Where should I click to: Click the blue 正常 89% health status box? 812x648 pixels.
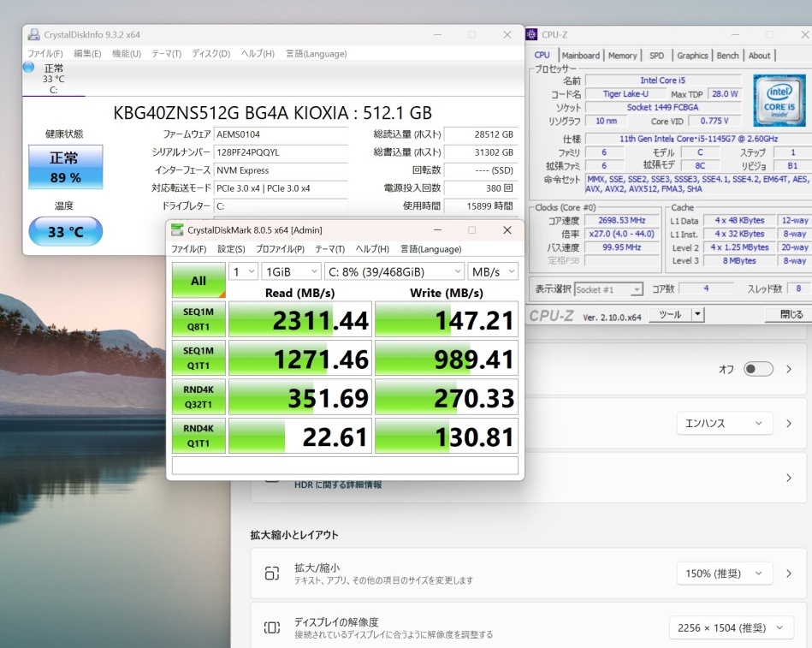click(x=65, y=167)
